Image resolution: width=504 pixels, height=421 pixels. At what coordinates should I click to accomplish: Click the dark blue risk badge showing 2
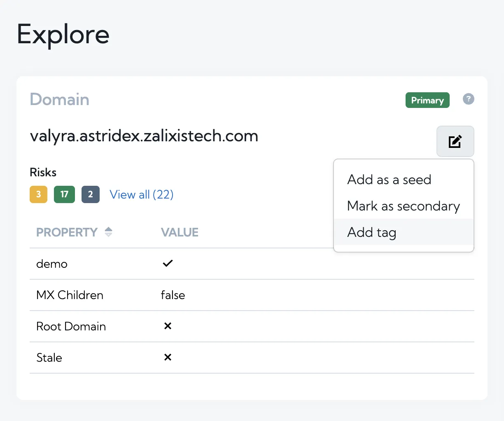pos(91,194)
